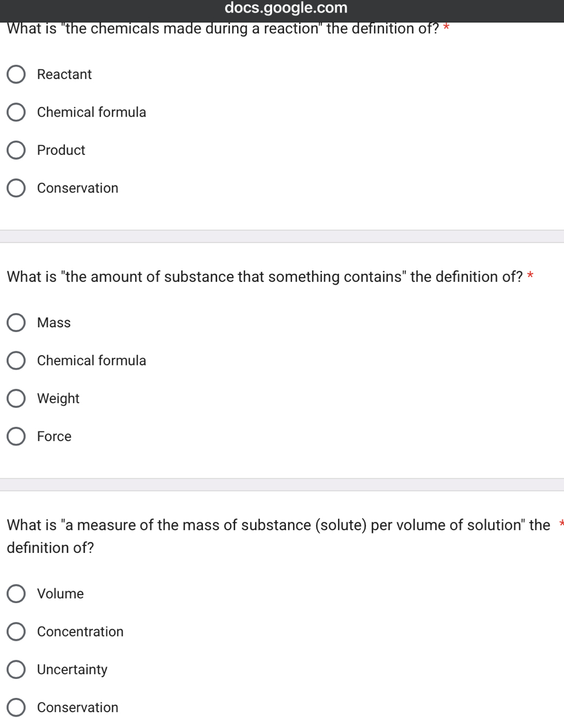Screen dimensions: 564x728
Task: Tap the docs.google.com address bar
Action: coord(286,8)
